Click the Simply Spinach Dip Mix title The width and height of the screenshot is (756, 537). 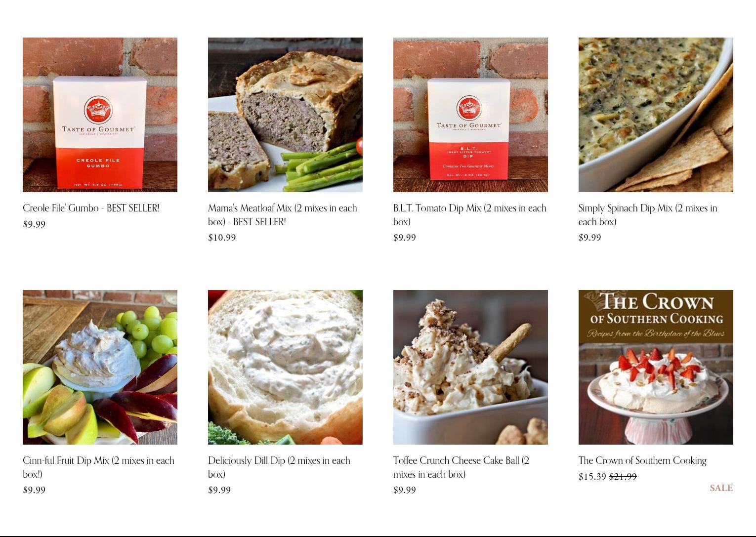(648, 215)
